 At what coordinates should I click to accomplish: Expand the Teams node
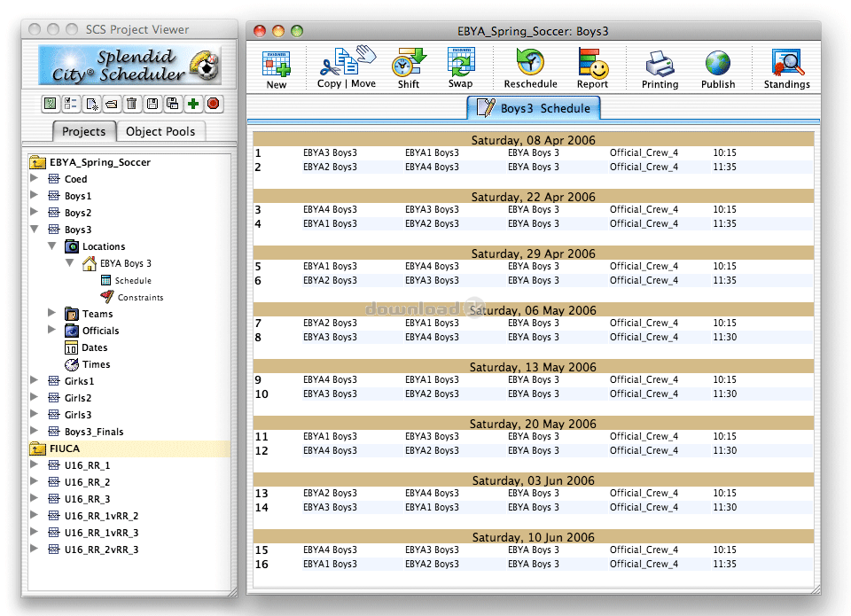pyautogui.click(x=51, y=313)
